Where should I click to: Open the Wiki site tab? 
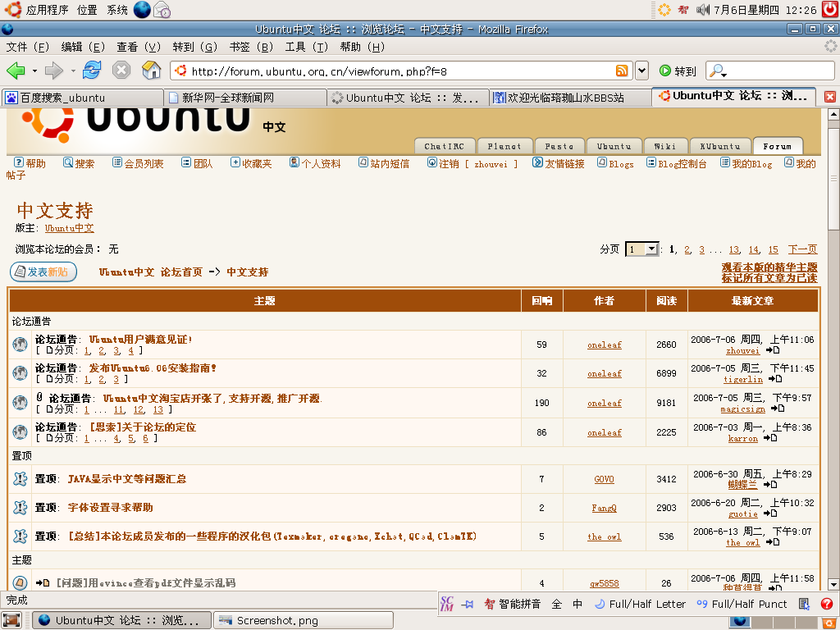point(664,146)
